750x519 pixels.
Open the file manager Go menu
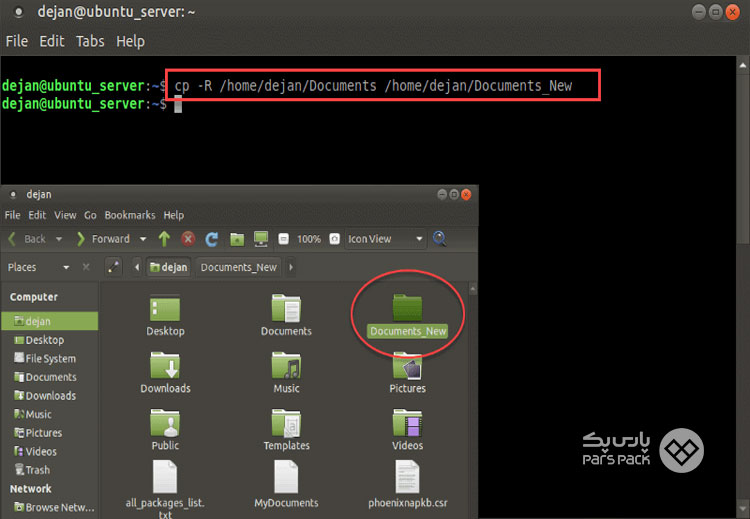point(90,215)
